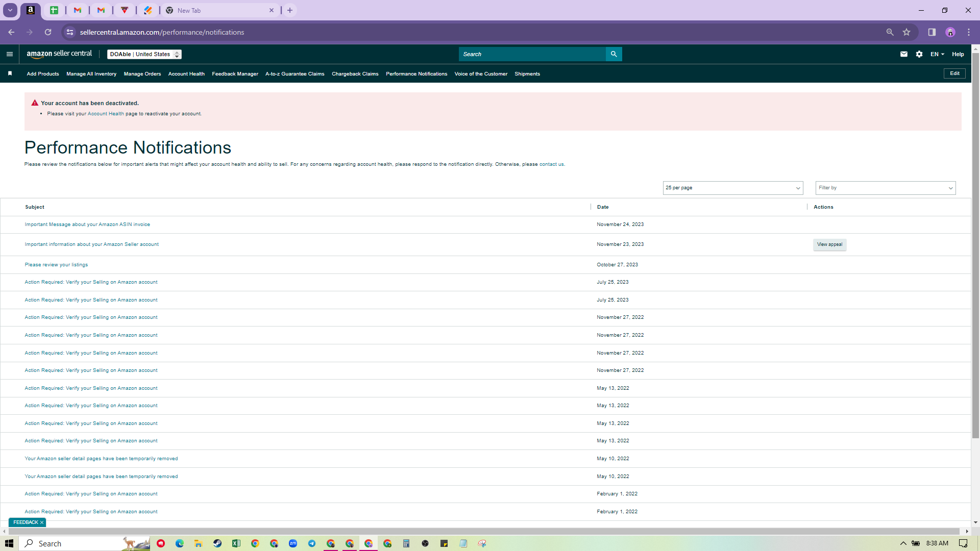Open Calculator from the taskbar
Screen dimensions: 980x551
(406, 543)
